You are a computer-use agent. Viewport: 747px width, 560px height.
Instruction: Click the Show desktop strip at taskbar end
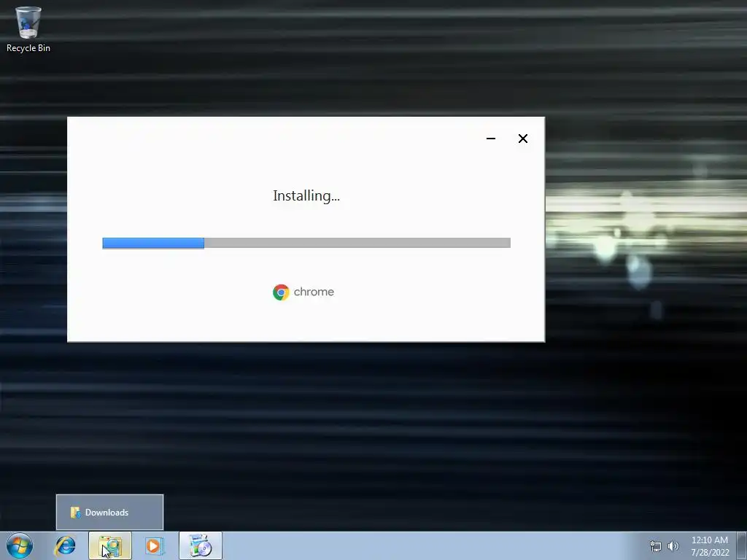click(x=742, y=545)
